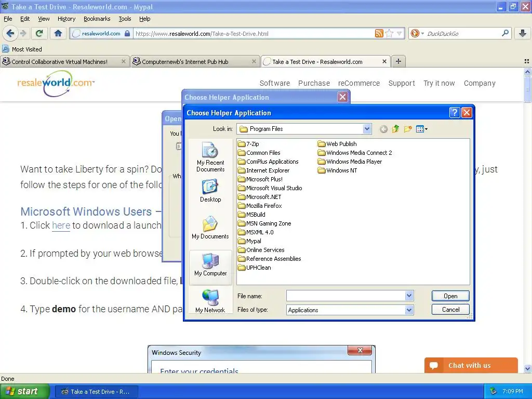Image resolution: width=532 pixels, height=399 pixels.
Task: Open the Company navigation link
Action: (x=480, y=83)
